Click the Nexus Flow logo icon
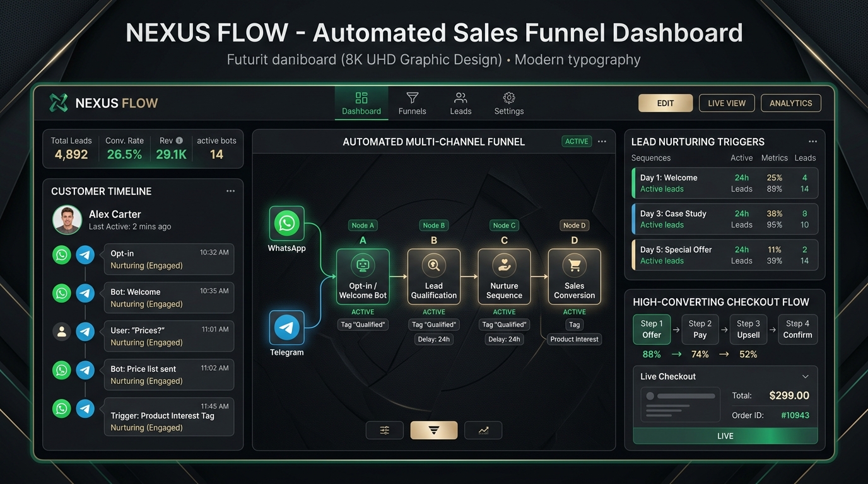This screenshot has width=868, height=484. click(x=59, y=103)
